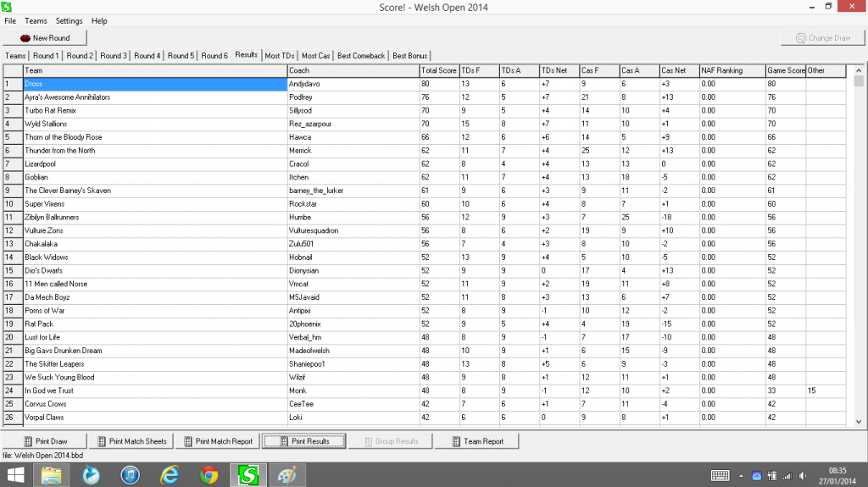The height and width of the screenshot is (487, 868).
Task: Click the Other column header
Action: click(x=826, y=71)
